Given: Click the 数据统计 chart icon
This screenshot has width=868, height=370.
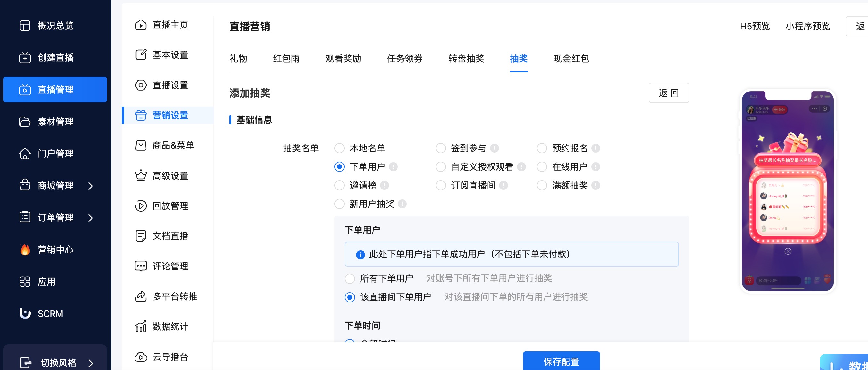Looking at the screenshot, I should pyautogui.click(x=141, y=326).
